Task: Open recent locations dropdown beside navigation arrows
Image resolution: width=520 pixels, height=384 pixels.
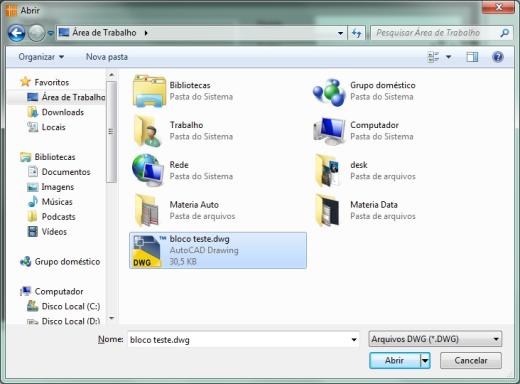Action: click(50, 33)
